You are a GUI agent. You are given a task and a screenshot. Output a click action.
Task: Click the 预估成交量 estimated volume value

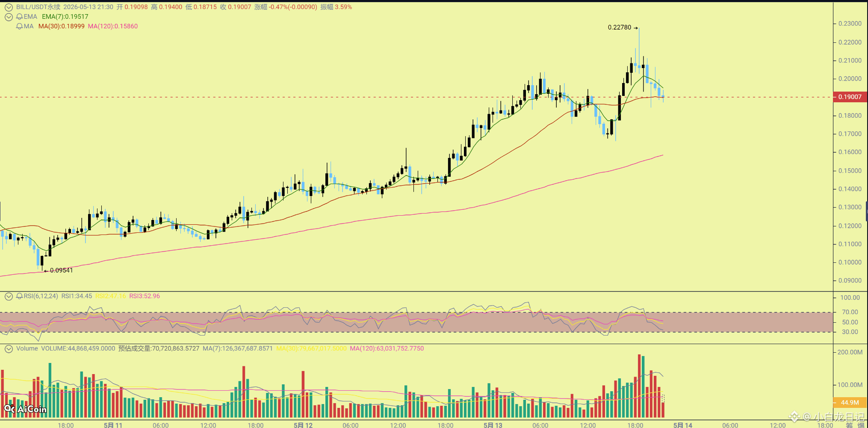click(159, 348)
